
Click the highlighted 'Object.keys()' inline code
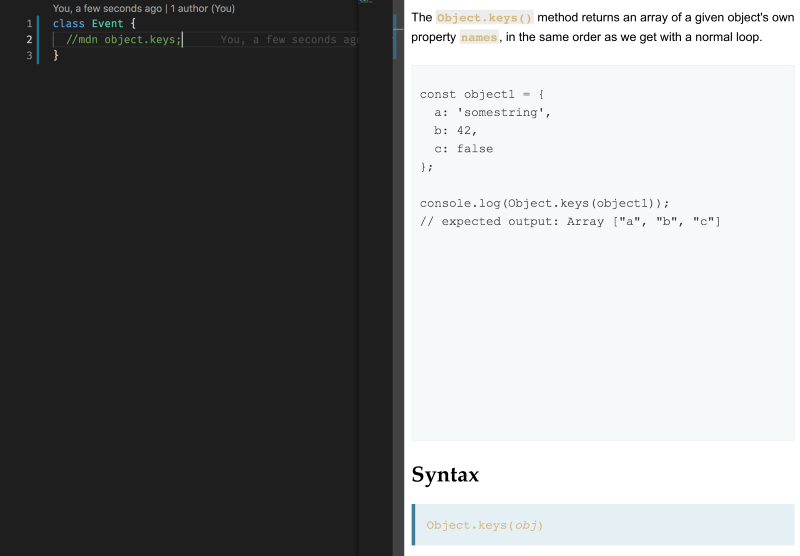[x=485, y=18]
